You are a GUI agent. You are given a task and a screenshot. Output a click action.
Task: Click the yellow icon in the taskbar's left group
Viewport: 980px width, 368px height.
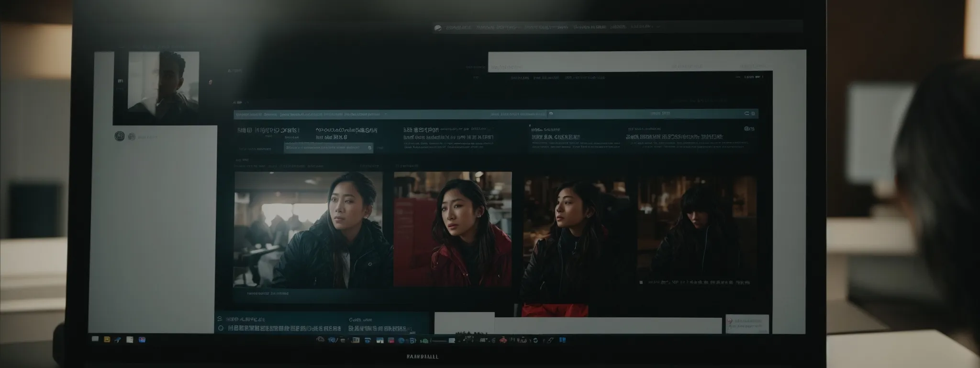[107, 339]
